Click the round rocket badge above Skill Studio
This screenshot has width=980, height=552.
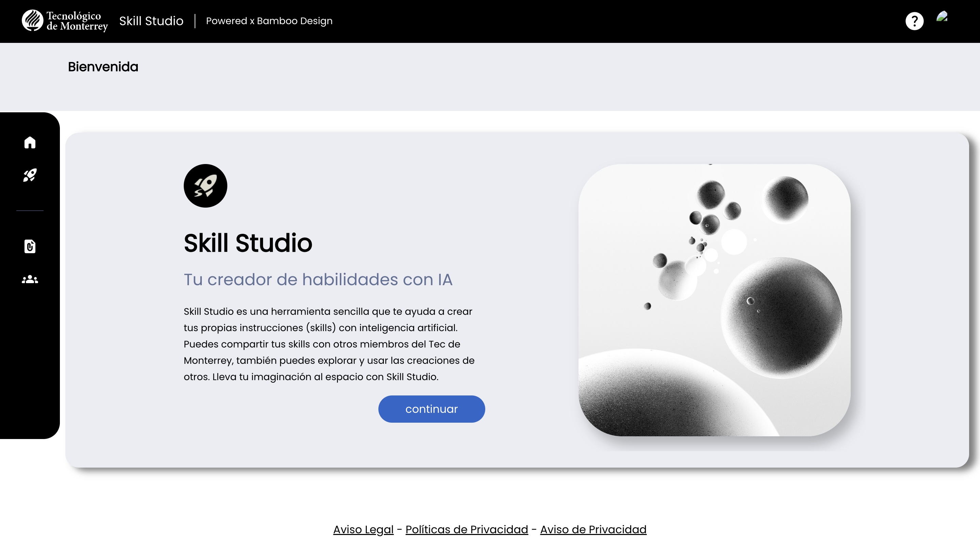click(x=206, y=186)
